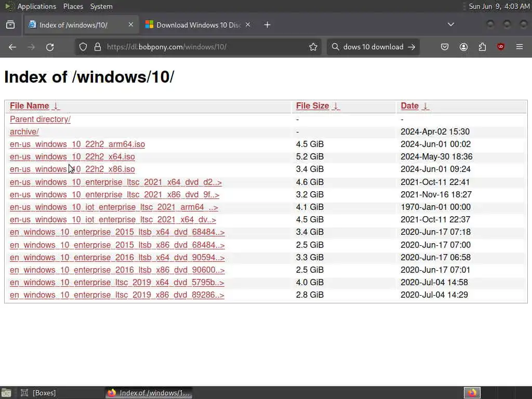This screenshot has width=532, height=399.
Task: Download en-us_windows_10_22h2_x64.iso
Action: pyautogui.click(x=72, y=157)
